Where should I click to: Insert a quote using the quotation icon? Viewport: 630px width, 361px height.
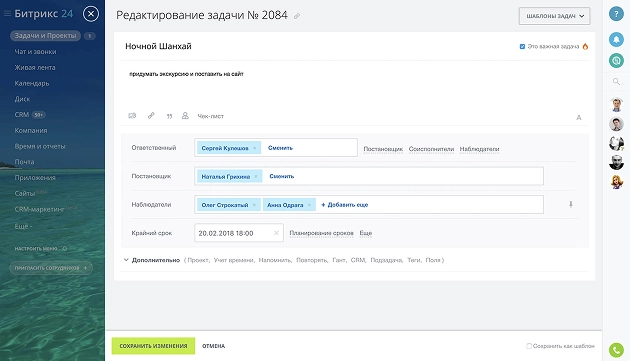coord(169,116)
